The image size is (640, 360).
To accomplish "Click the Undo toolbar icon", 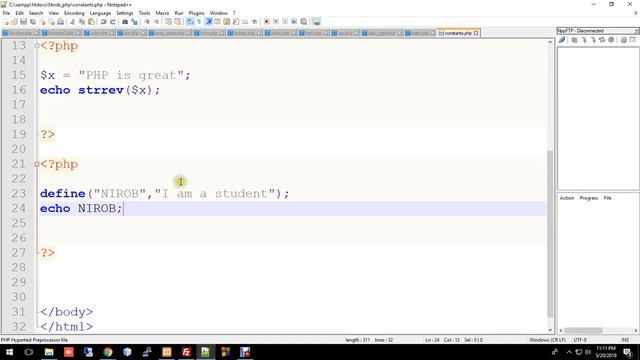I will click(103, 22).
